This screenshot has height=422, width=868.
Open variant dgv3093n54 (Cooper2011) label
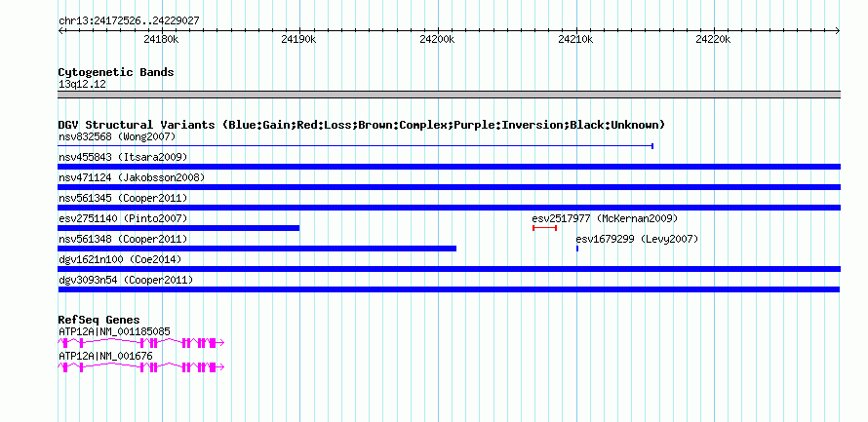point(126,280)
